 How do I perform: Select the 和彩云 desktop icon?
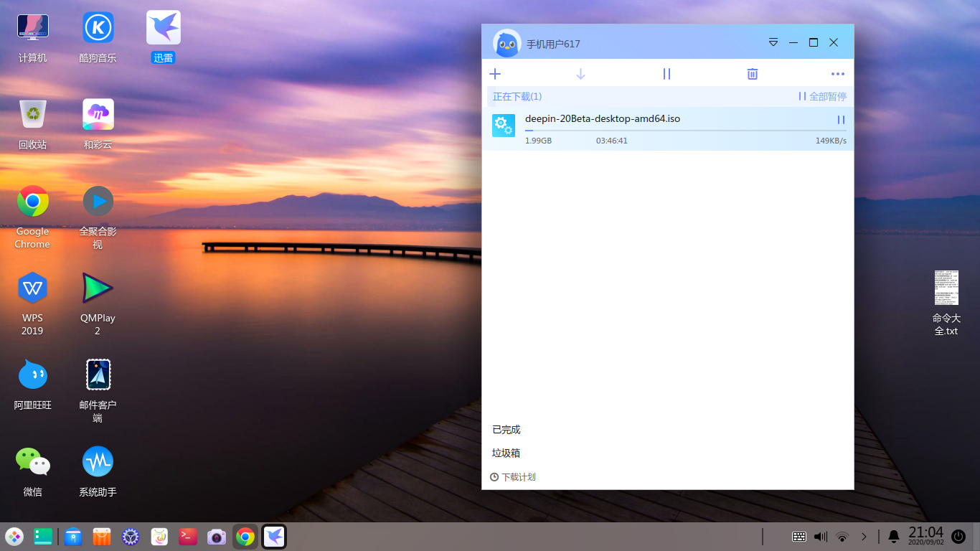(98, 115)
